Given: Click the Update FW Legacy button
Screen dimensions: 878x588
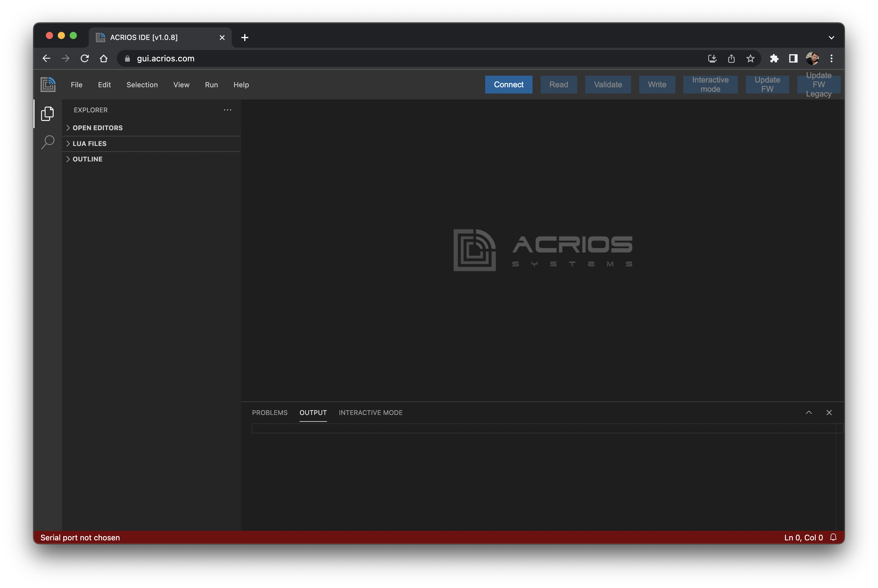Looking at the screenshot, I should coord(818,85).
